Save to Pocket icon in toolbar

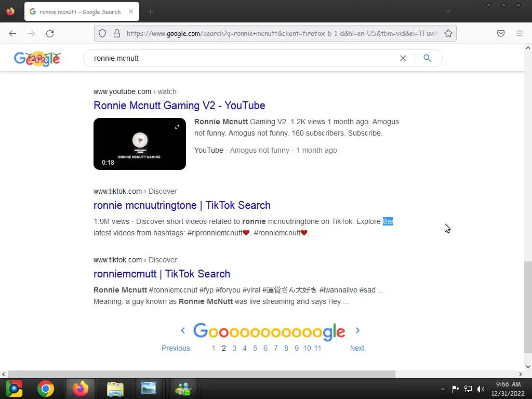click(x=500, y=33)
